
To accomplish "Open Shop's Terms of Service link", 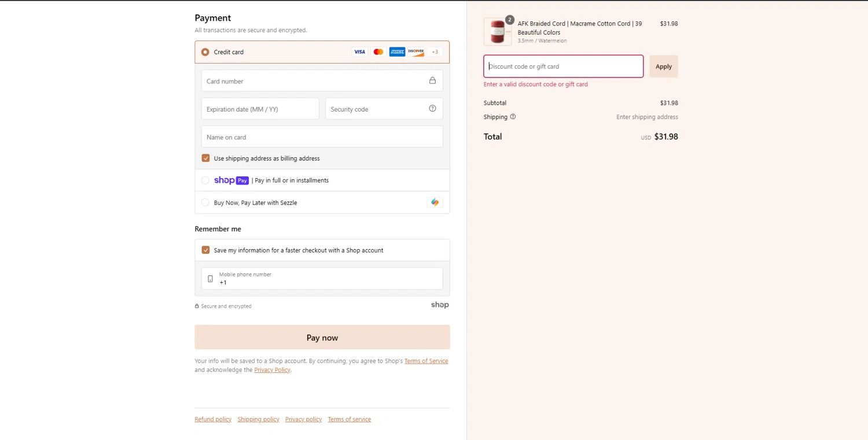I will 426,361.
